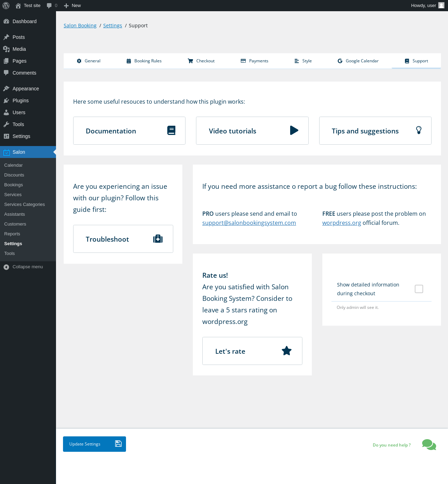Go to Salon Booking breadcrumb link
Screen dimensions: 448x484
coord(80,26)
